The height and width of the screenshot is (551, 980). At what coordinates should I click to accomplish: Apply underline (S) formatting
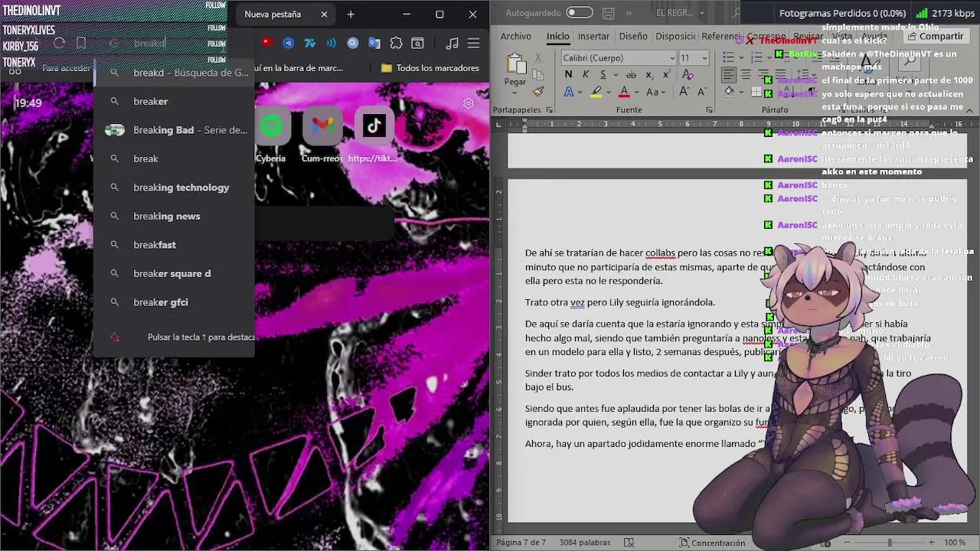coord(603,74)
